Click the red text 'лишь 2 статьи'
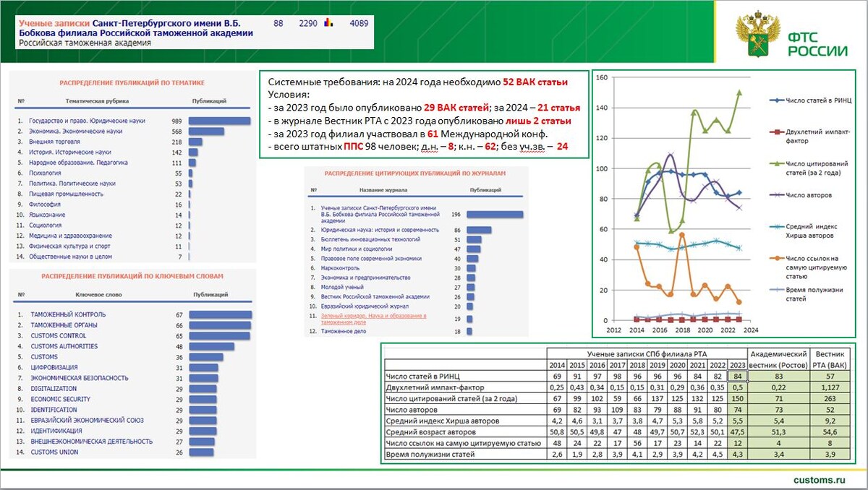 tap(539, 121)
